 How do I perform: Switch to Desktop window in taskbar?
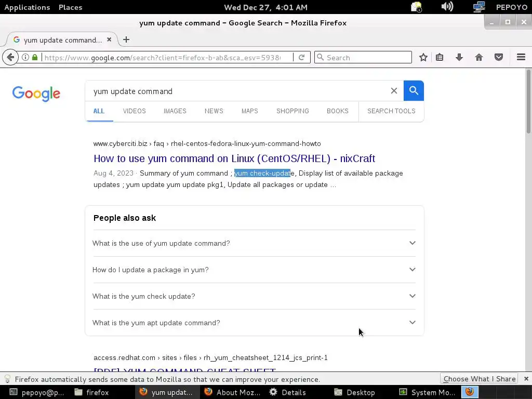click(354, 392)
